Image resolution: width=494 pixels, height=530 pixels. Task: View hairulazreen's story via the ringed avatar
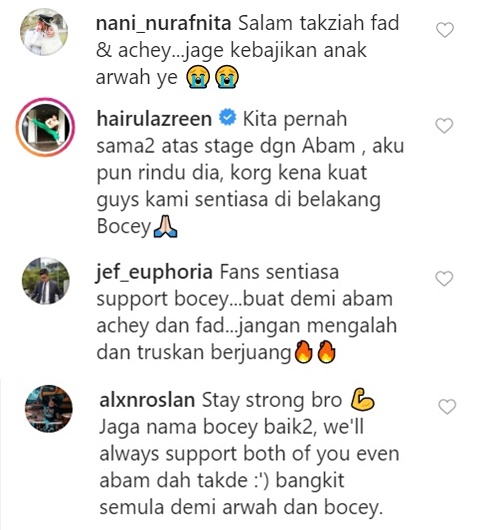click(45, 127)
